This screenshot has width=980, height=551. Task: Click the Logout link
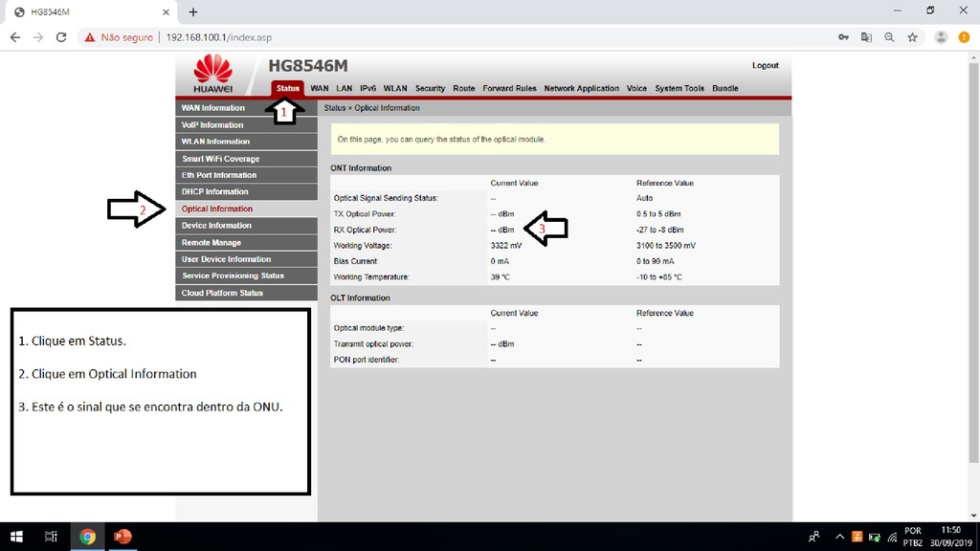pos(765,66)
